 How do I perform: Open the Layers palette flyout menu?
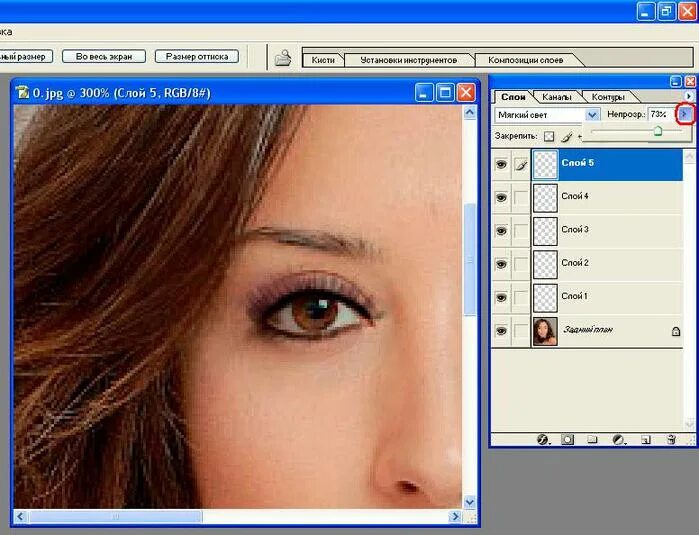(688, 96)
